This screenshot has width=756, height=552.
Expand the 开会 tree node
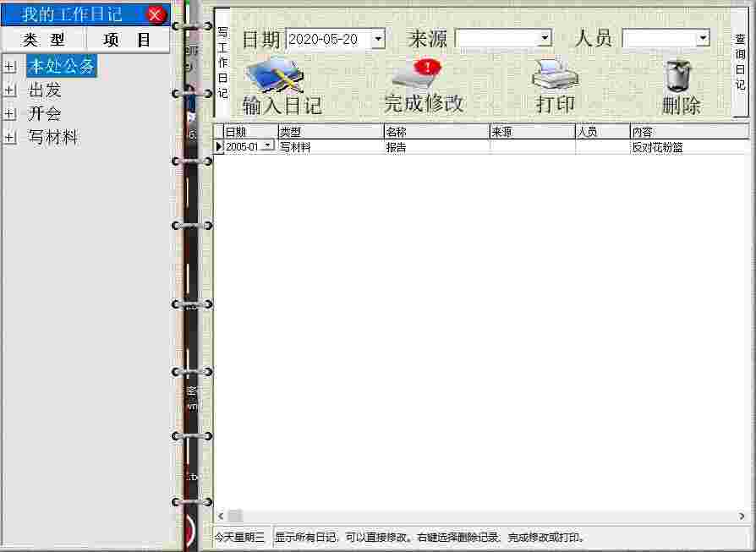9,113
